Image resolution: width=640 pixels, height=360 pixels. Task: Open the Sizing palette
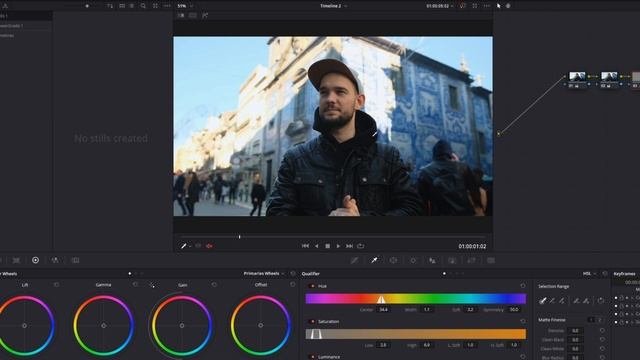point(471,260)
